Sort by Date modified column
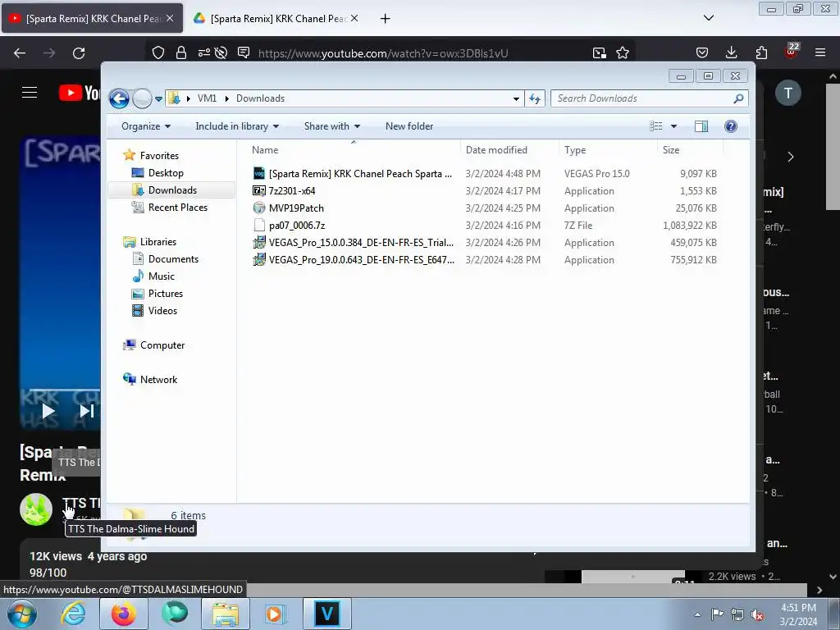 (x=509, y=150)
